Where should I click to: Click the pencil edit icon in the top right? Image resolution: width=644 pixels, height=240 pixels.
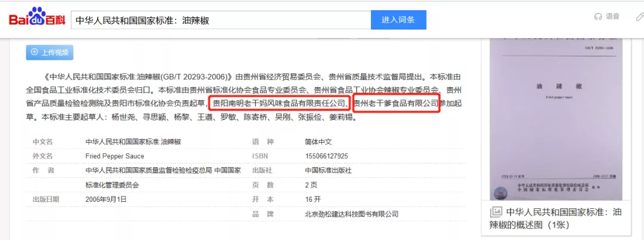[x=639, y=17]
